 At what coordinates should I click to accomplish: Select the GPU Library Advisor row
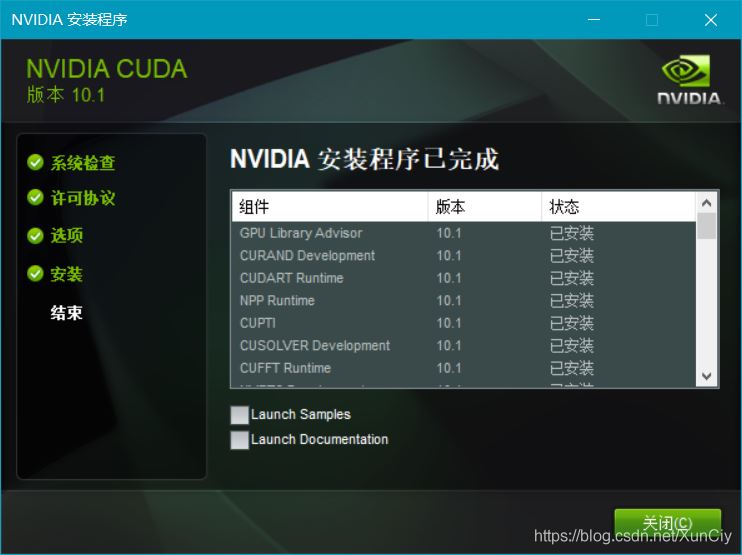(301, 233)
